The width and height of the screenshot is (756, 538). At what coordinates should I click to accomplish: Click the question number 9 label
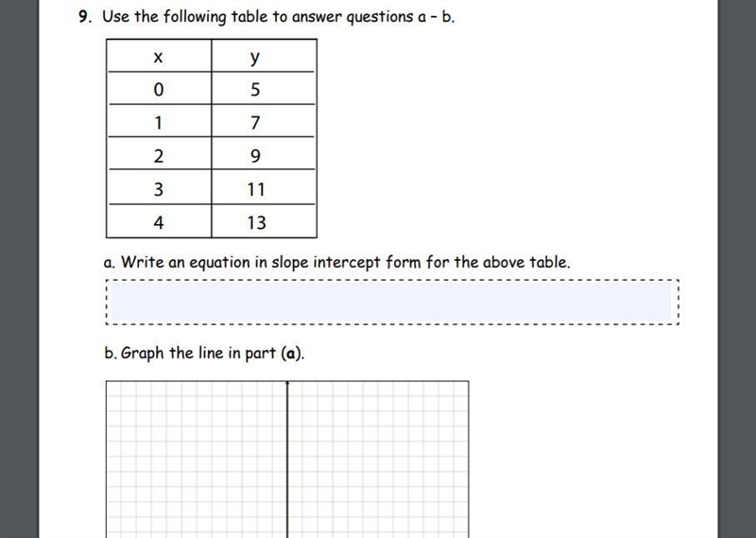tap(85, 17)
